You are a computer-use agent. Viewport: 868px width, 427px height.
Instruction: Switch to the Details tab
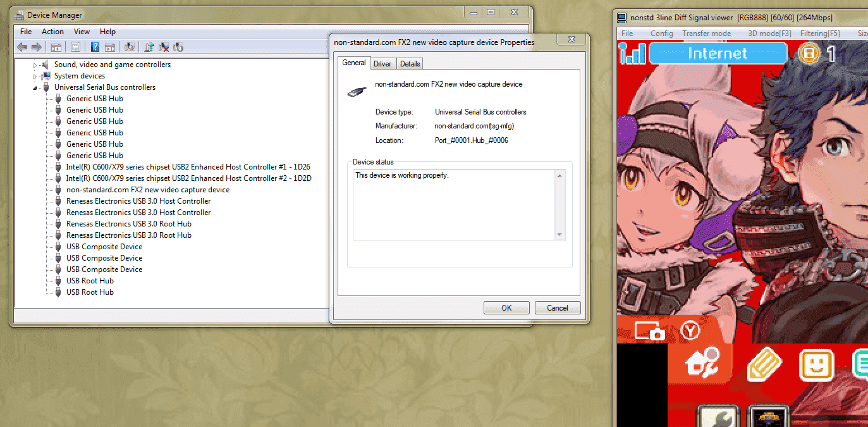point(410,64)
